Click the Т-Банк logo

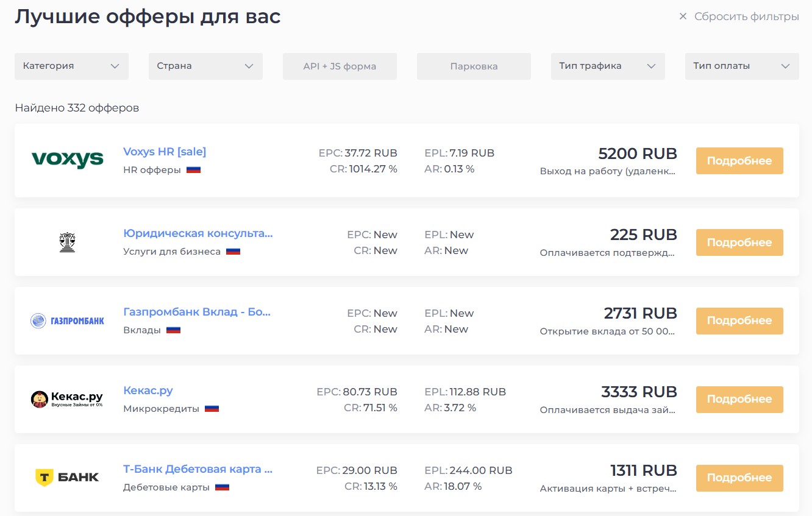(67, 478)
